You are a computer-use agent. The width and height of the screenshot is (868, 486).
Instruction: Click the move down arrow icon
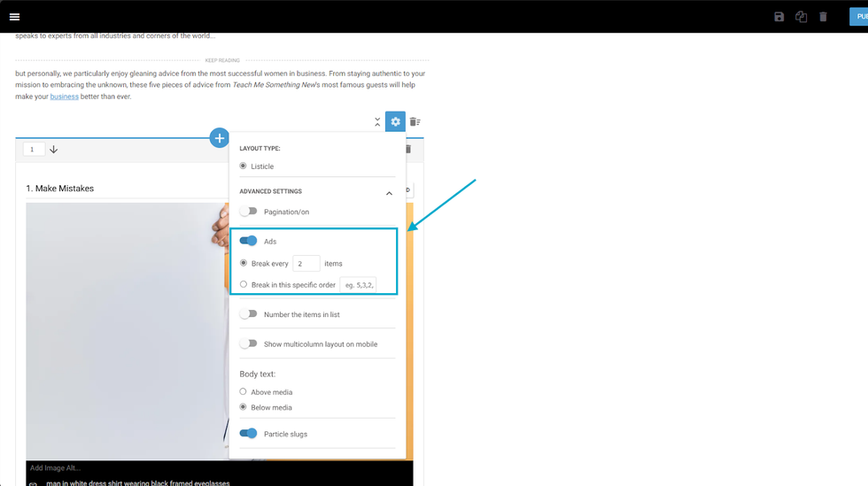54,150
